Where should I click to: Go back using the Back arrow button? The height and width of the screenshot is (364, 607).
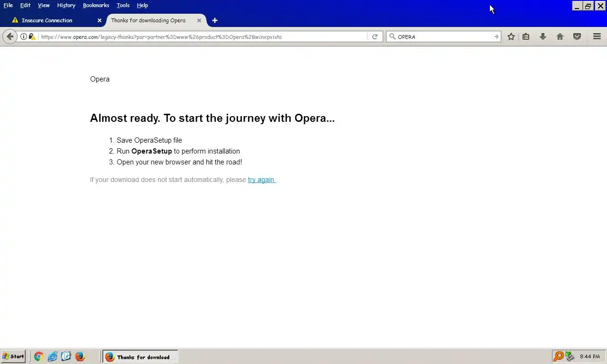coord(10,36)
